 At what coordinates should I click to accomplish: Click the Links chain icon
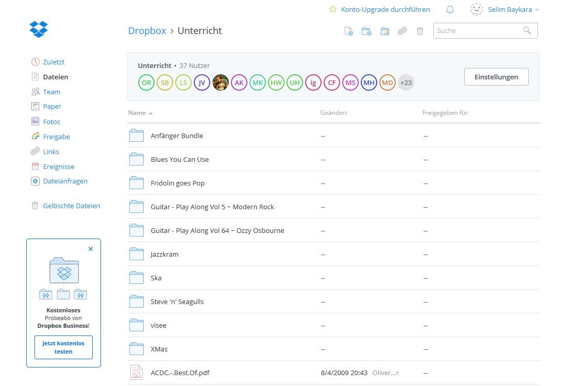coord(35,151)
